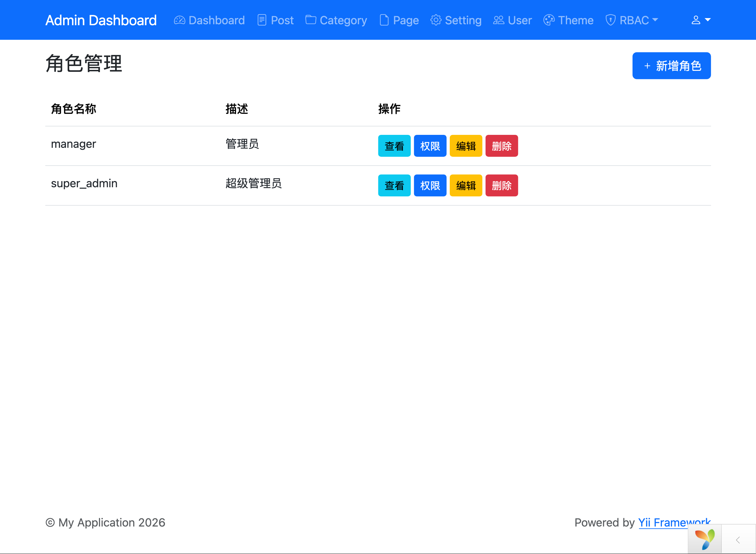Click the Setting gear icon
Image resolution: width=756 pixels, height=554 pixels.
click(436, 20)
